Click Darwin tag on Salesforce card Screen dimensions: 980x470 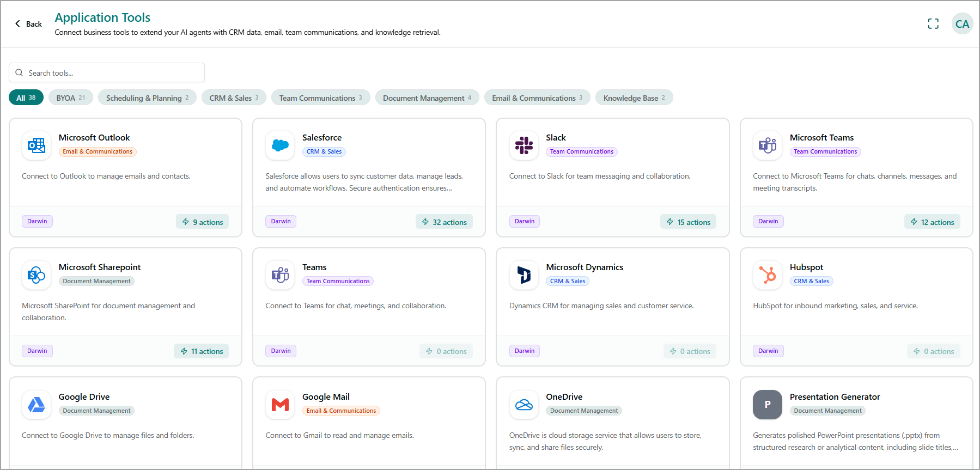[281, 221]
